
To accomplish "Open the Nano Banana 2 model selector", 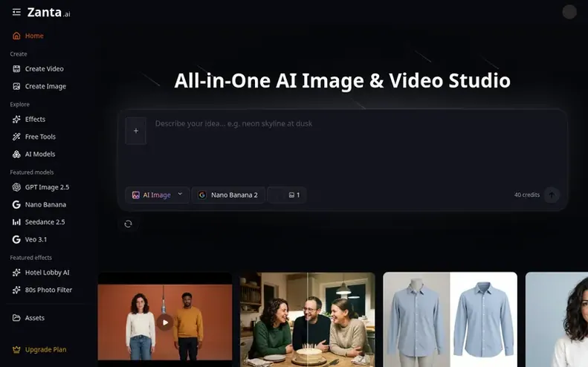I will pos(228,195).
